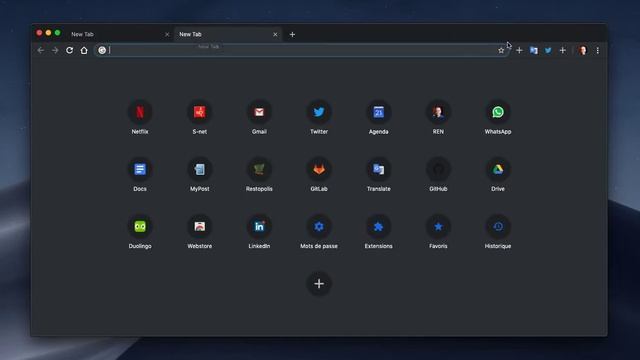Open the Docs shortcut
This screenshot has height=360, width=640.
click(140, 174)
